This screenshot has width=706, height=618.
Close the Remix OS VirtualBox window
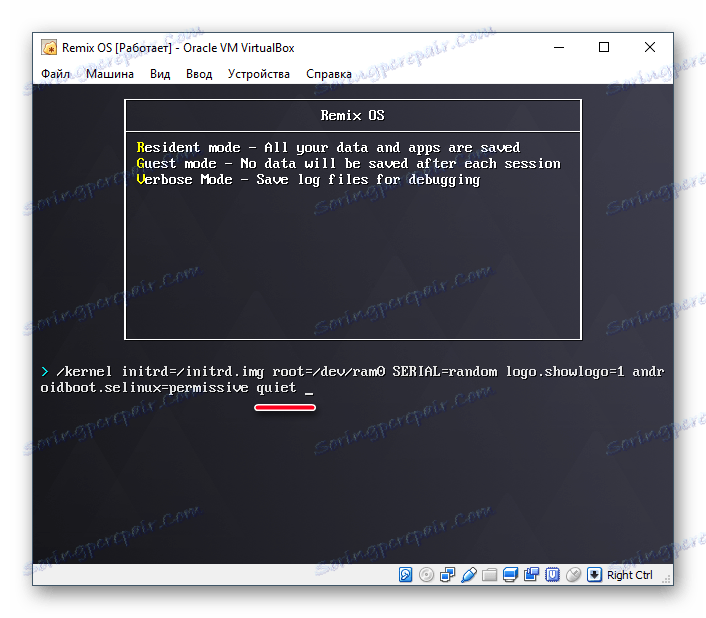(x=650, y=47)
